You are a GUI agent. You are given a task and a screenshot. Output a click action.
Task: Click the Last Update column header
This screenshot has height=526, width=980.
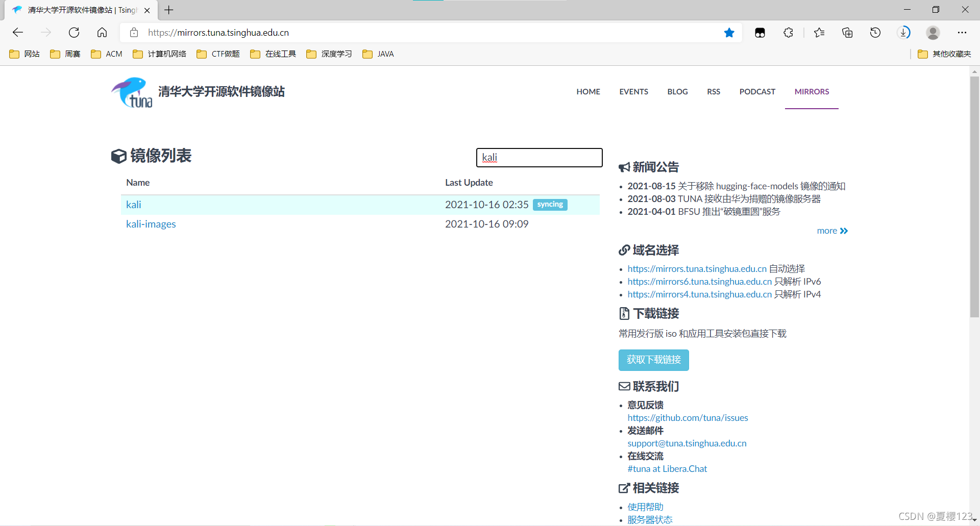[469, 183]
